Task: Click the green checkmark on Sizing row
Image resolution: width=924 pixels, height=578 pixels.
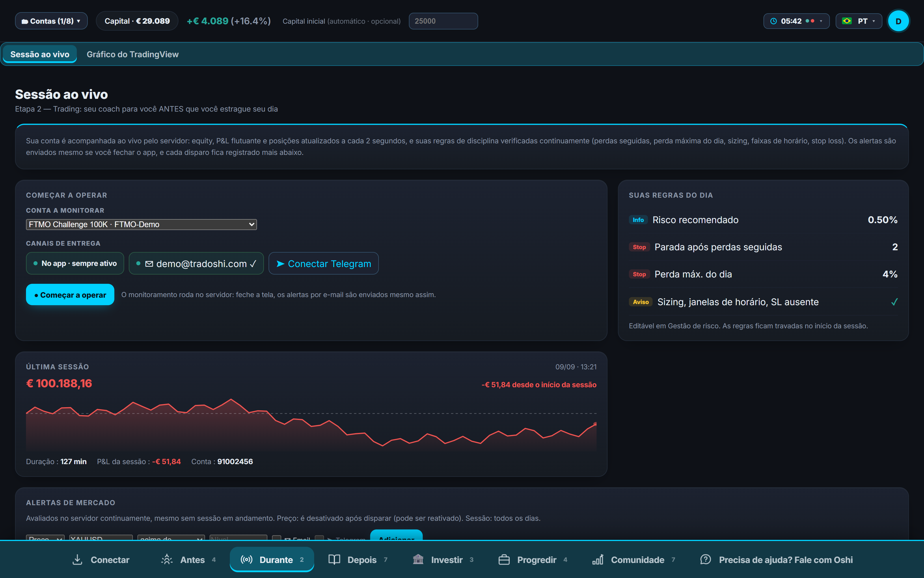Action: 894,302
